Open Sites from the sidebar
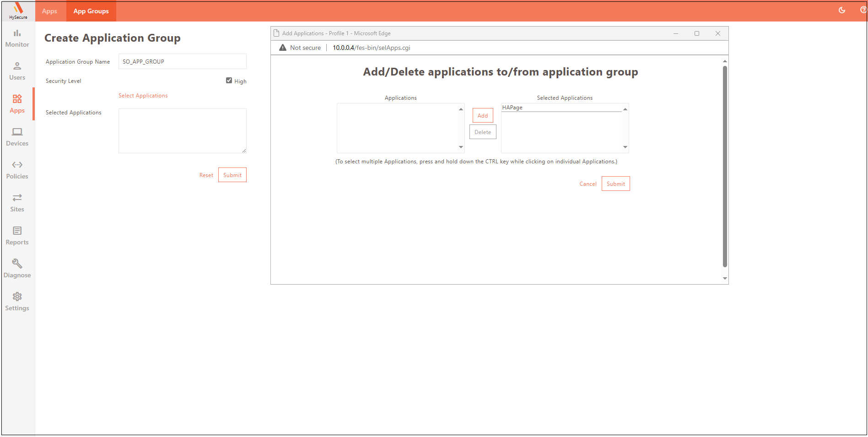Viewport: 868px width, 437px height. pyautogui.click(x=17, y=203)
